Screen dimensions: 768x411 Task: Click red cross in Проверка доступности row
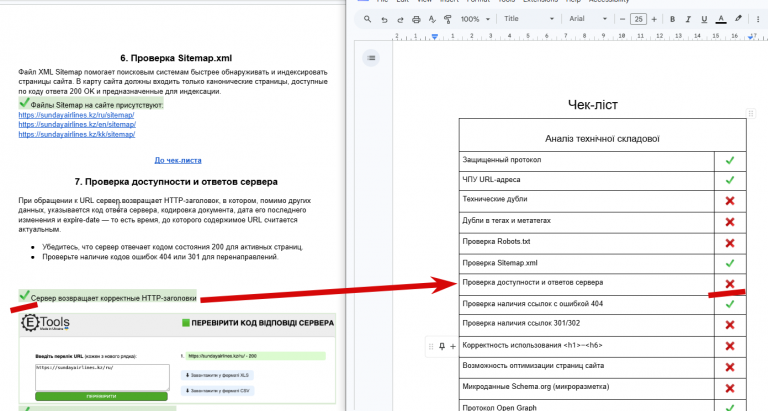click(x=730, y=284)
